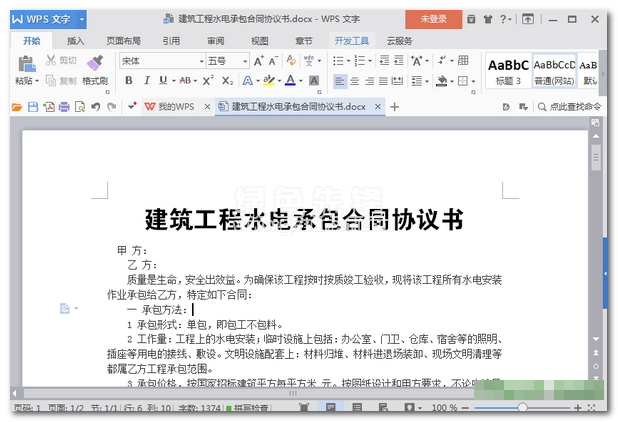Click the Undo arrow in quick access toolbar

pos(95,106)
